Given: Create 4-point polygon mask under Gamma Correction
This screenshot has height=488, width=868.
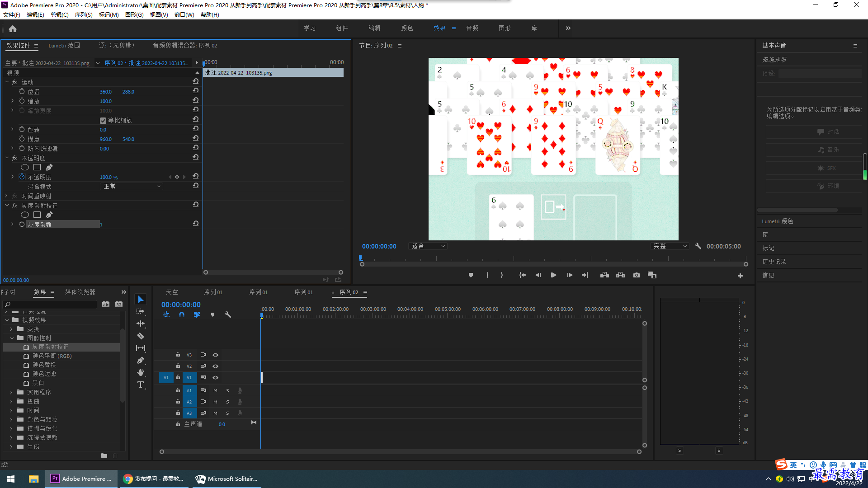Looking at the screenshot, I should click(37, 215).
